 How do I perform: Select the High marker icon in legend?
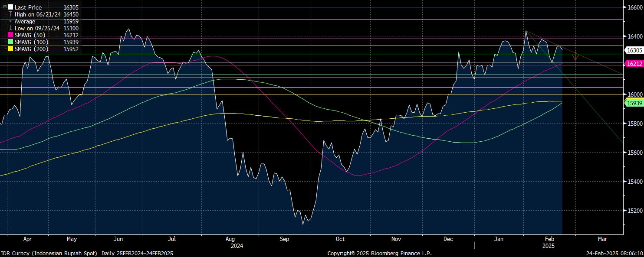click(x=10, y=14)
